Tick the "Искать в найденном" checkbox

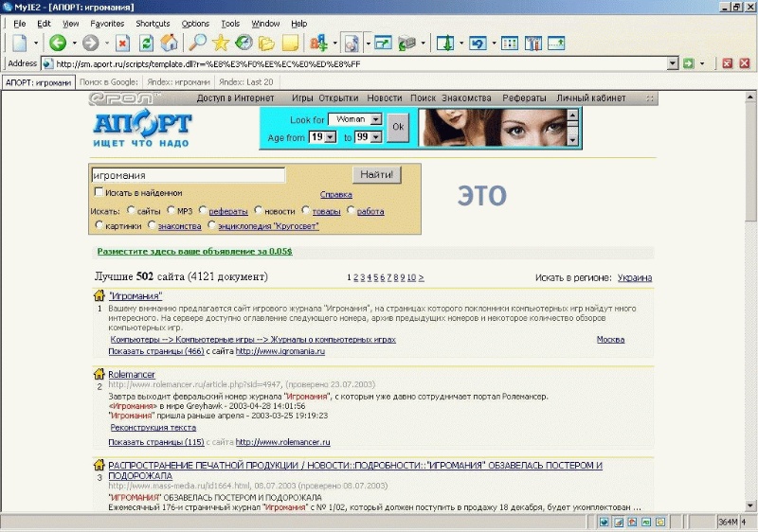[x=99, y=192]
